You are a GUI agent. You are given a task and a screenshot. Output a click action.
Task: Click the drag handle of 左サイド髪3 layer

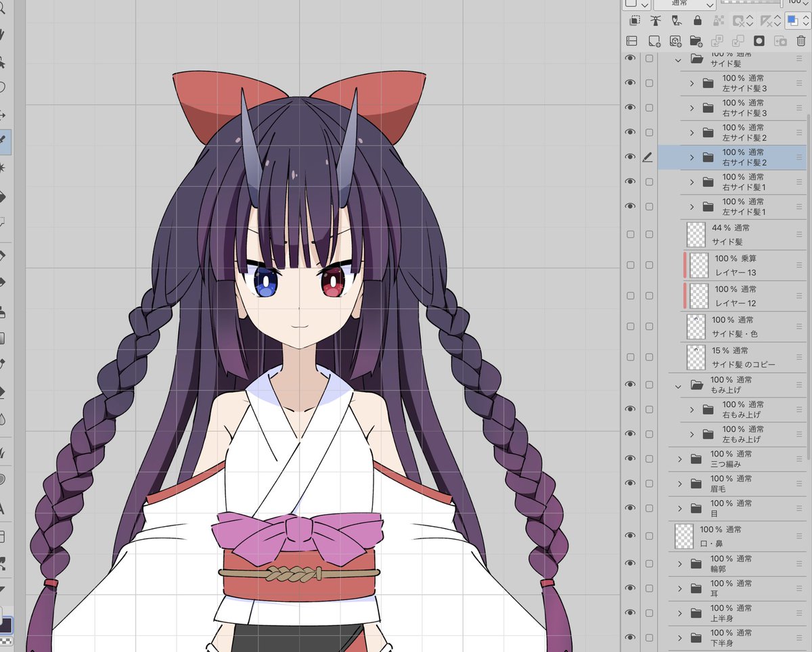(x=800, y=83)
